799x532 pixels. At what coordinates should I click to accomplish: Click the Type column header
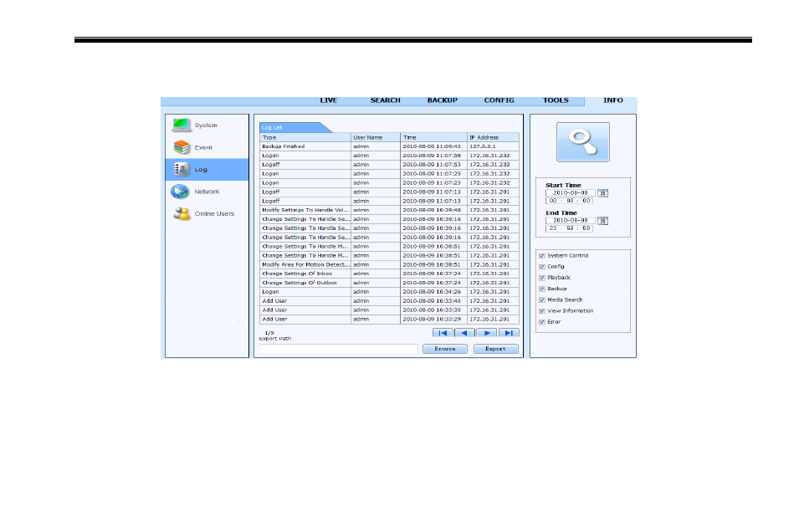pos(305,137)
